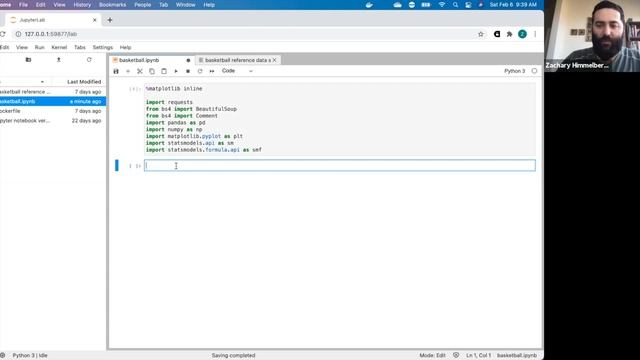Open the Wi-Fi status menu
This screenshot has width=640, height=360.
[442, 5]
